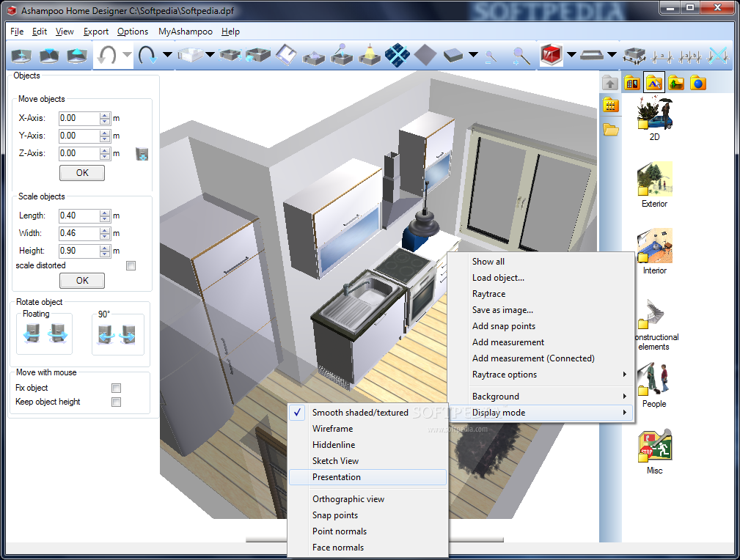Toggle Point normals option
This screenshot has width=740, height=560.
367,531
